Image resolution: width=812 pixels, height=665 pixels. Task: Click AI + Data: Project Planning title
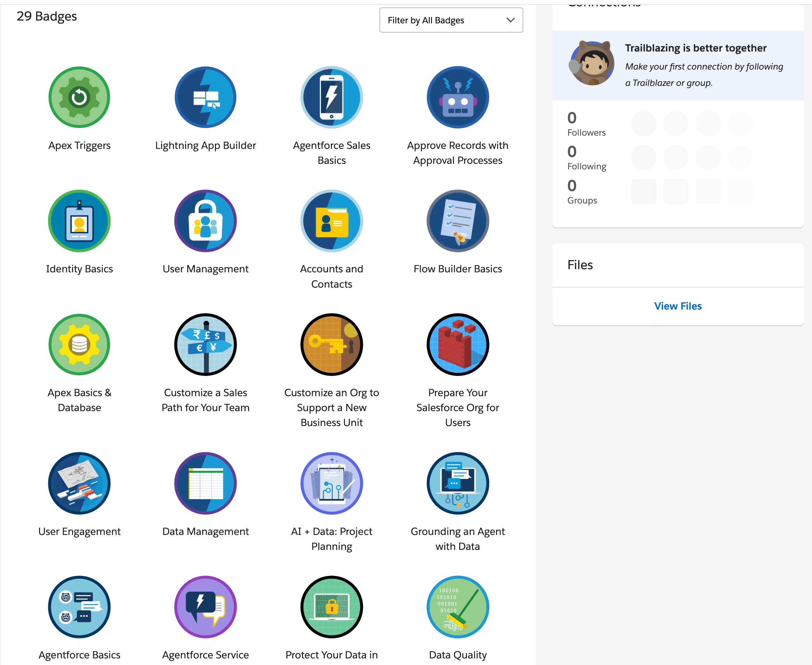[332, 539]
